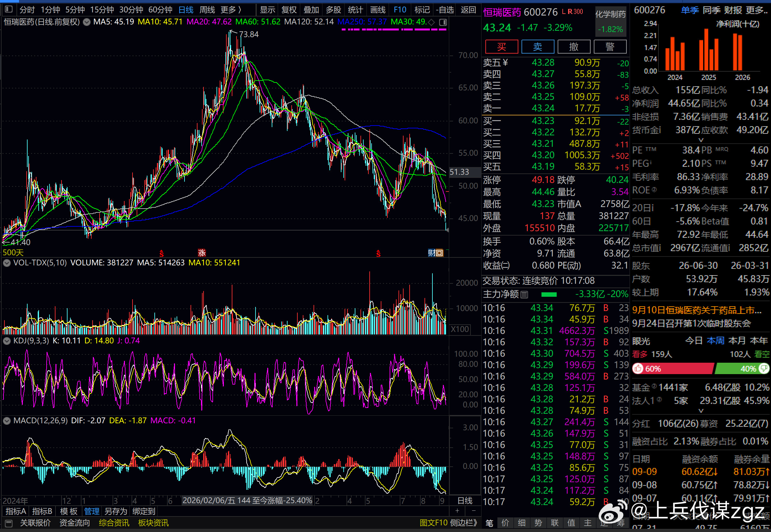
Task: Open the 资金流向 capital flow tab
Action: point(75,523)
